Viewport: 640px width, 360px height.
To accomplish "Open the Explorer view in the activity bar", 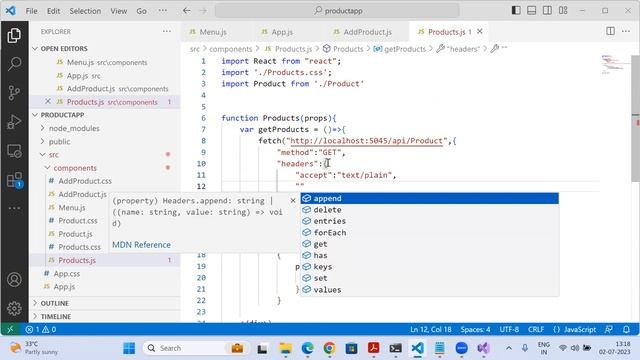I will [14, 36].
